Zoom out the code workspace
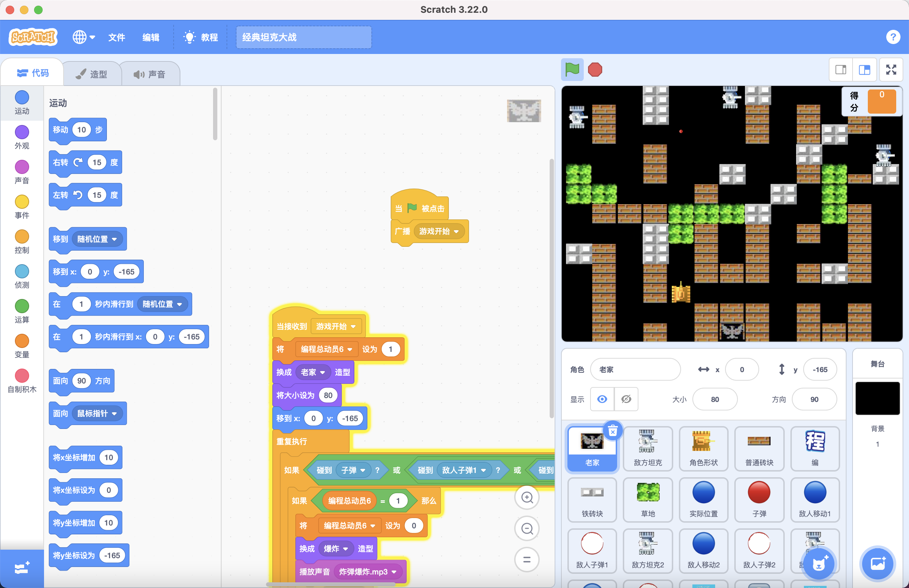The height and width of the screenshot is (588, 909). coord(527,528)
